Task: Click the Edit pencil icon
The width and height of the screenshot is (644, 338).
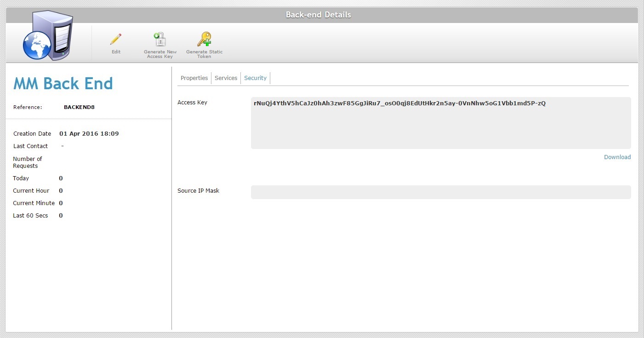Action: (116, 40)
